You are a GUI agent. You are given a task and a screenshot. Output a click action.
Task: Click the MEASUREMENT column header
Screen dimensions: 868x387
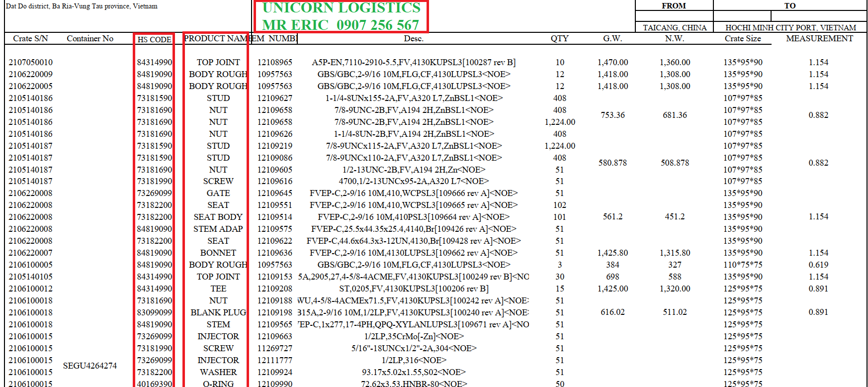click(x=819, y=39)
